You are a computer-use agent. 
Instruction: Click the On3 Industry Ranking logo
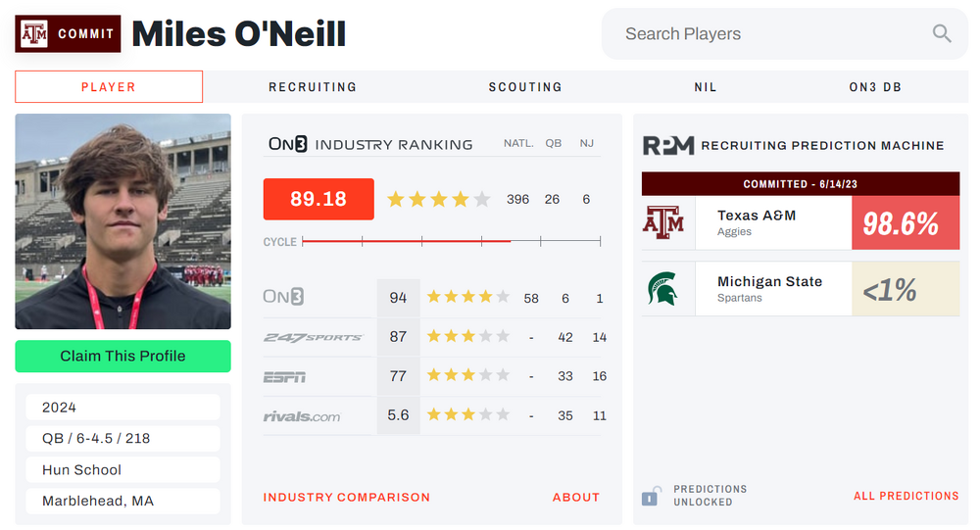pyautogui.click(x=288, y=144)
